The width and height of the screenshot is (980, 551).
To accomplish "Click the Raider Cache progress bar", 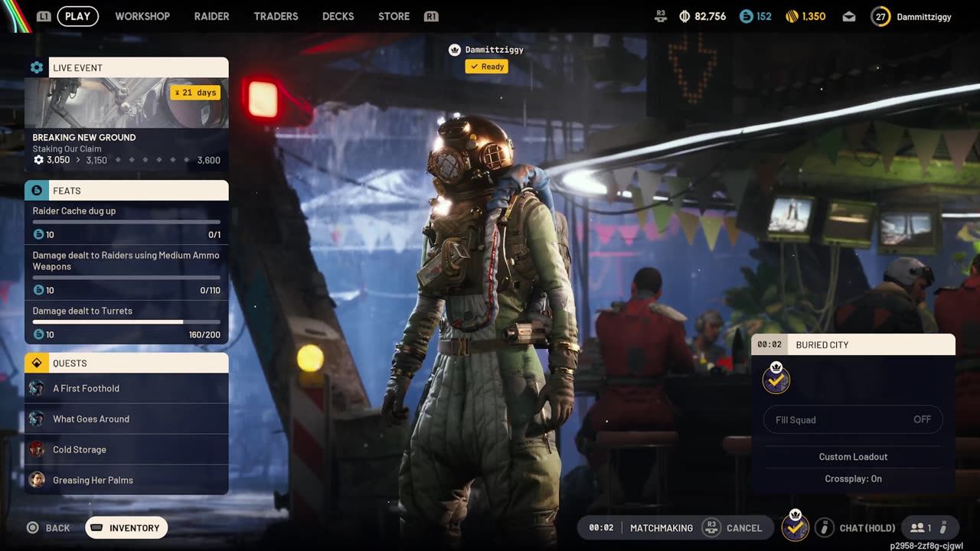I will [x=126, y=222].
